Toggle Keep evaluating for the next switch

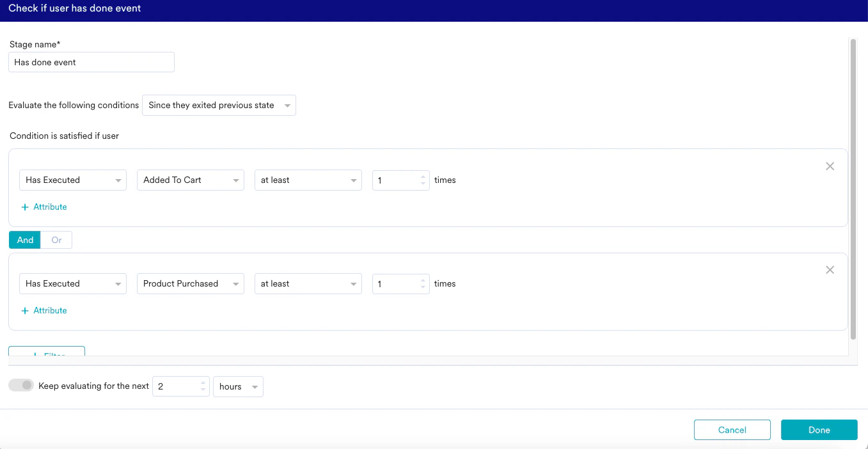tap(20, 386)
